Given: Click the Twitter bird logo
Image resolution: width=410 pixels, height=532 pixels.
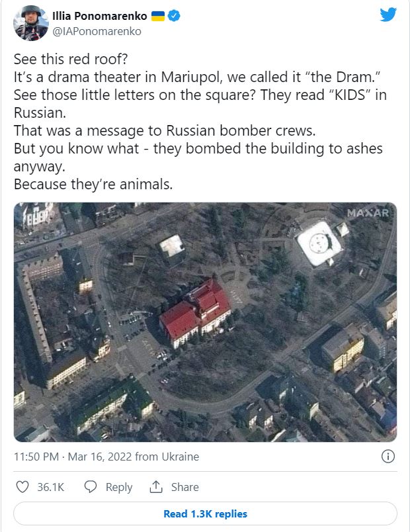Looking at the screenshot, I should pos(388,15).
